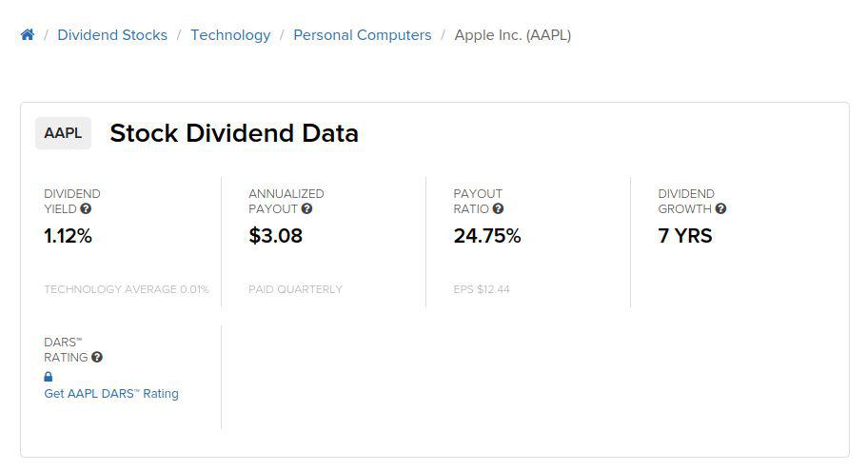Open the DARS Rating help icon
Viewport: 868px width, 471px height.
click(x=97, y=357)
